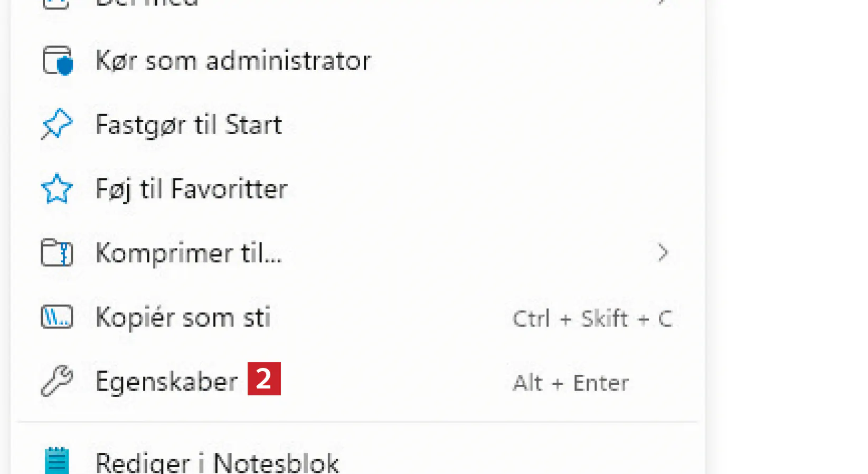Screen dimensions: 868x474
Task: Open the Komprimer til... entry
Action: [x=188, y=253]
